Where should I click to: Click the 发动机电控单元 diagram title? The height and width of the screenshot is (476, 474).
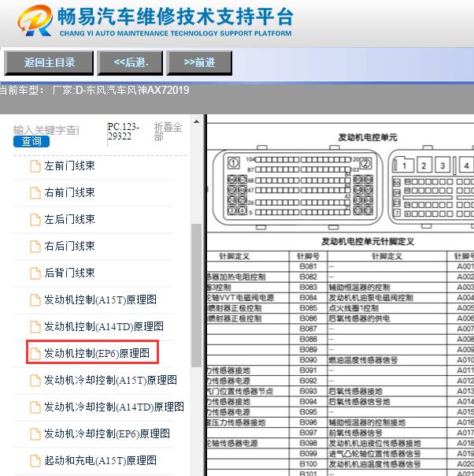click(368, 137)
